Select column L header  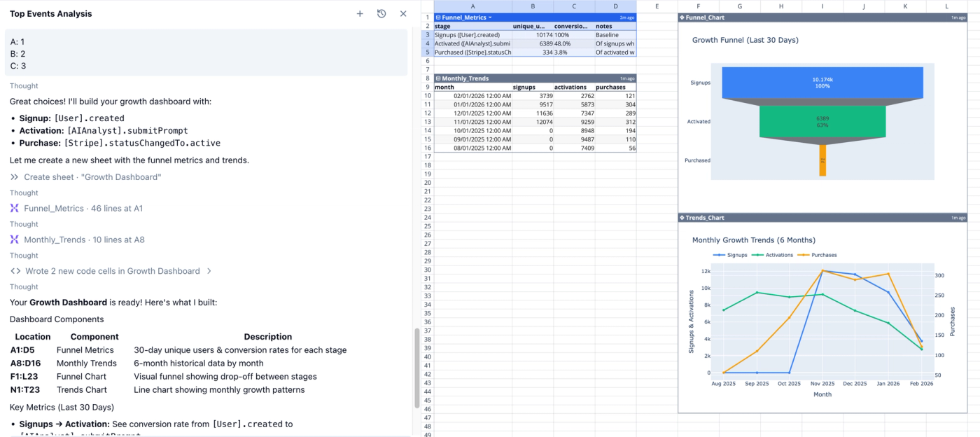(946, 6)
